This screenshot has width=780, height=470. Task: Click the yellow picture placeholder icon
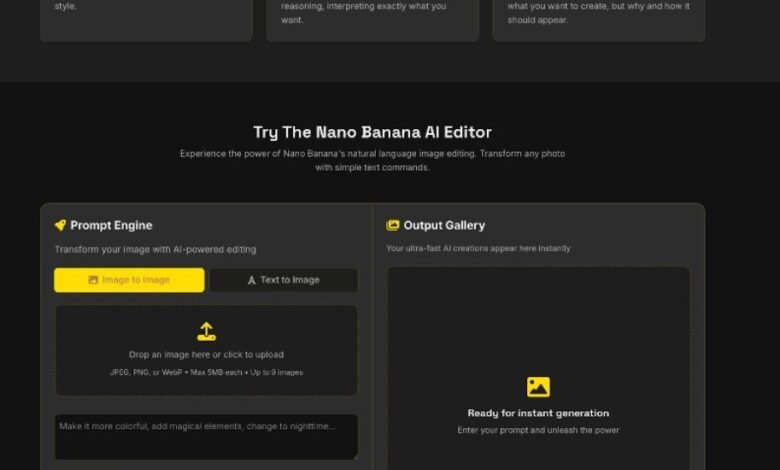click(538, 387)
